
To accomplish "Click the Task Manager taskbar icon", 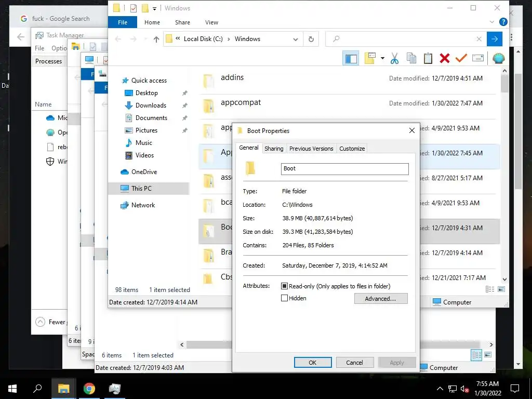I will click(x=114, y=389).
